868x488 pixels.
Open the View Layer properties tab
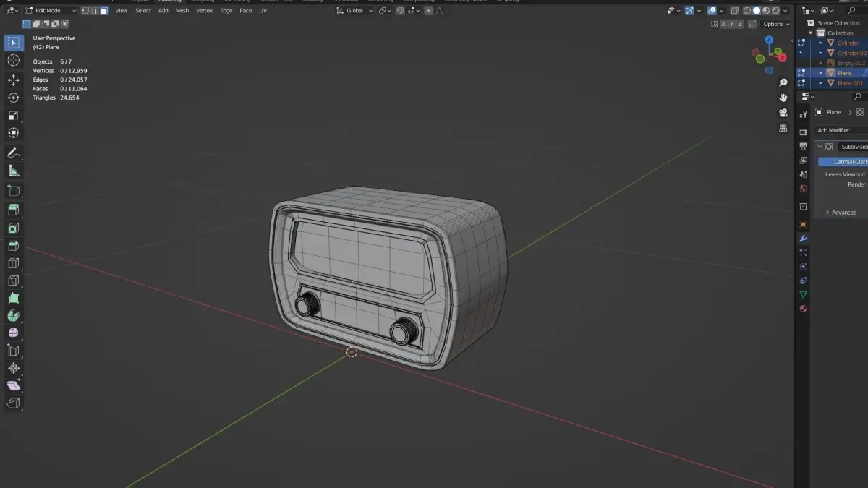(x=803, y=160)
